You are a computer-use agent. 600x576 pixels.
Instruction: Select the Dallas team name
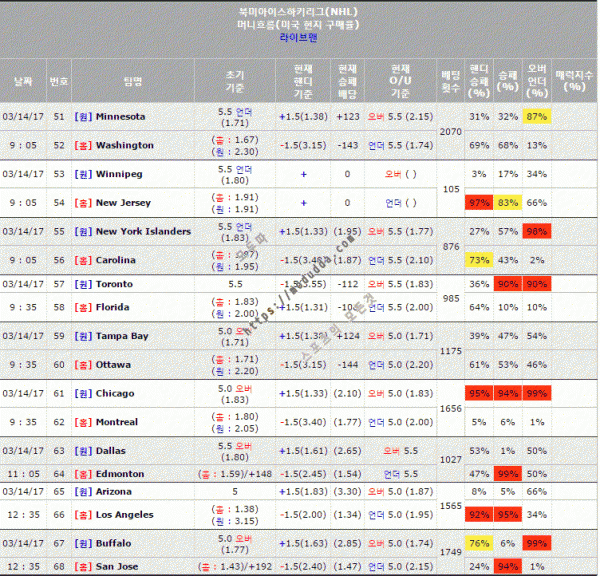coord(111,450)
